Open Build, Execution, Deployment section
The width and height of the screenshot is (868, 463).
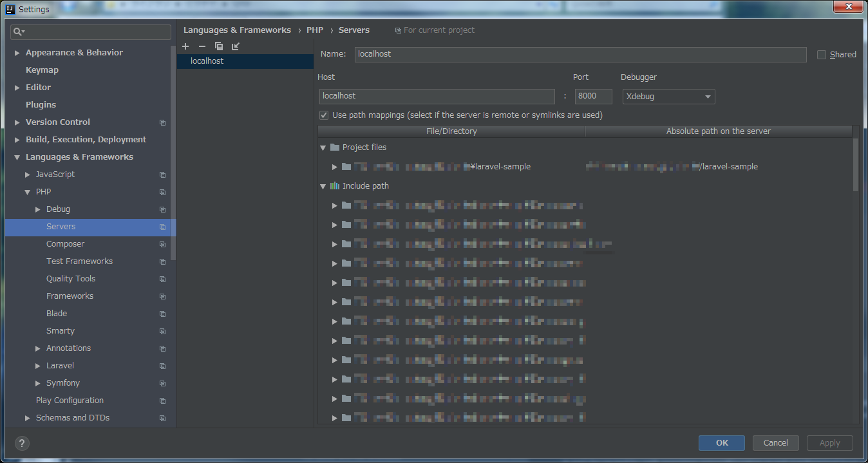click(86, 140)
